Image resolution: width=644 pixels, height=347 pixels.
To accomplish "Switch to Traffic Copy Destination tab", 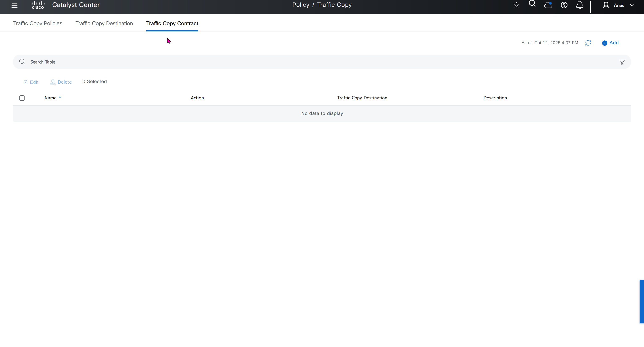I will click(x=104, y=23).
